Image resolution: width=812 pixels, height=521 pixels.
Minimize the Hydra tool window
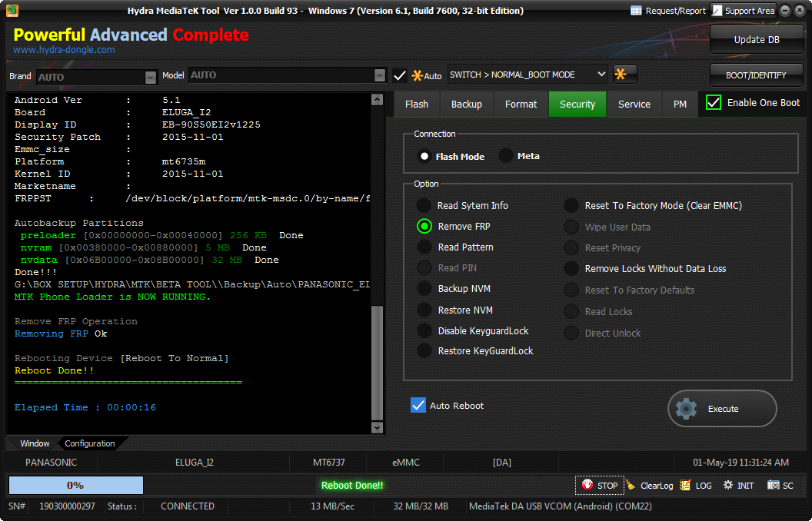(785, 10)
